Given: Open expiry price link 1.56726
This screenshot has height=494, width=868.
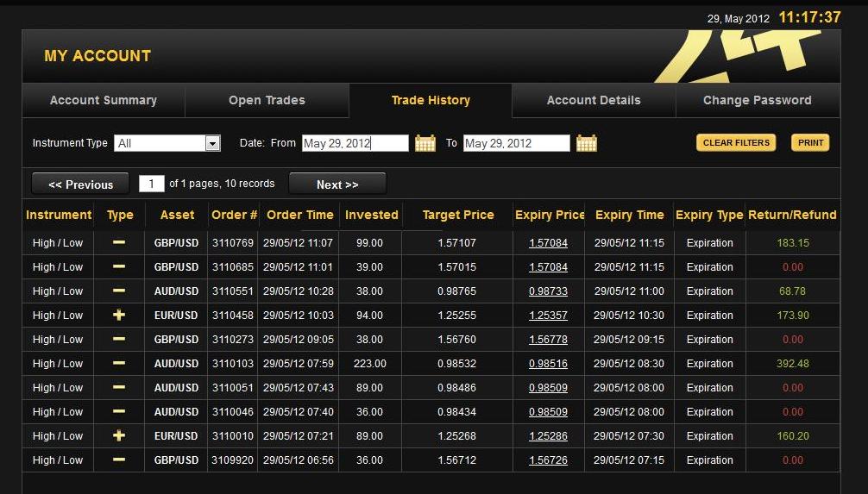Looking at the screenshot, I should tap(548, 460).
